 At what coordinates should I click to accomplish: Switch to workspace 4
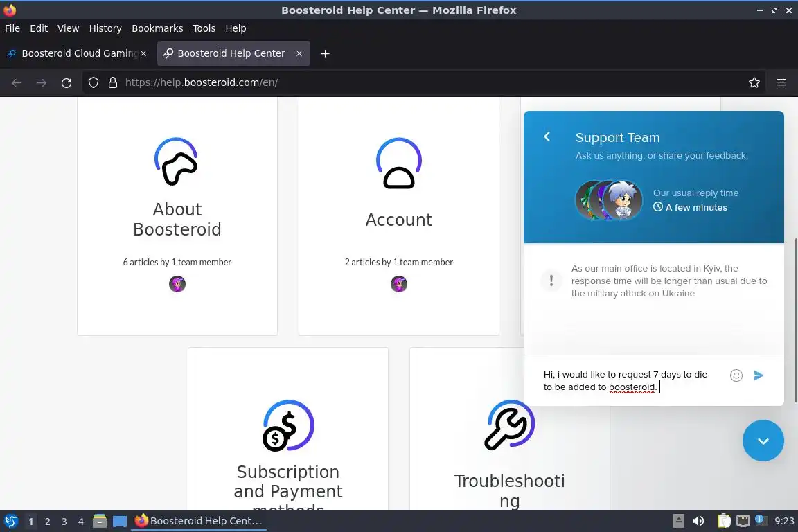click(81, 522)
